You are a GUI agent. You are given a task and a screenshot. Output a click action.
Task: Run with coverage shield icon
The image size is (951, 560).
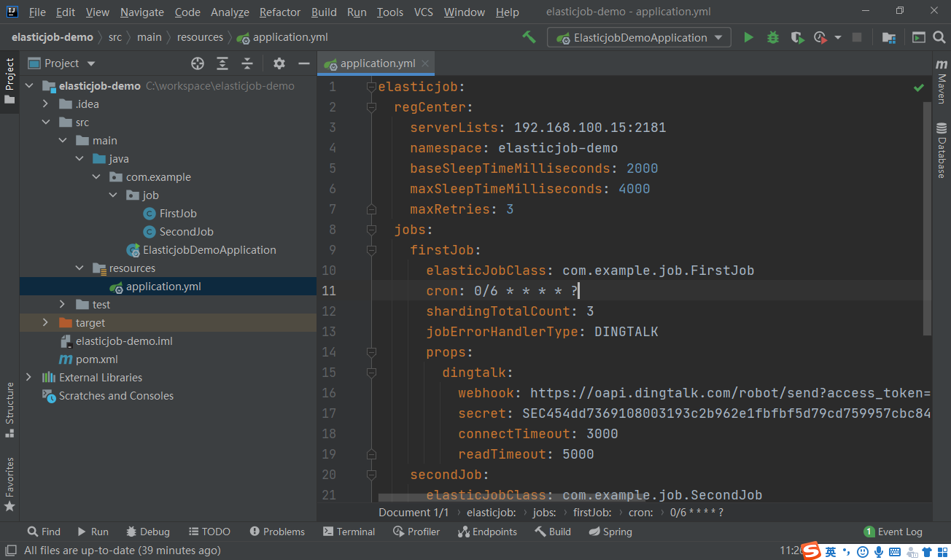[x=797, y=37]
